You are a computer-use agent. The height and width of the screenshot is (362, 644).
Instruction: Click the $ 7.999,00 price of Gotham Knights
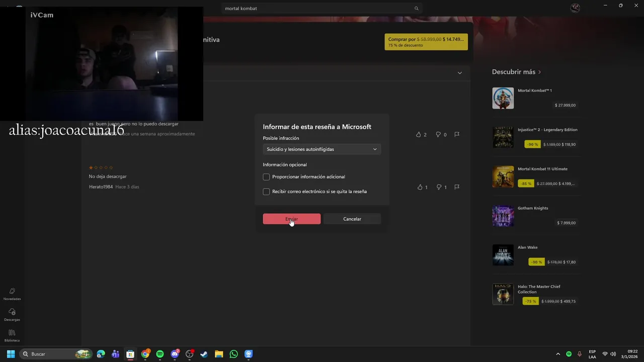point(566,223)
